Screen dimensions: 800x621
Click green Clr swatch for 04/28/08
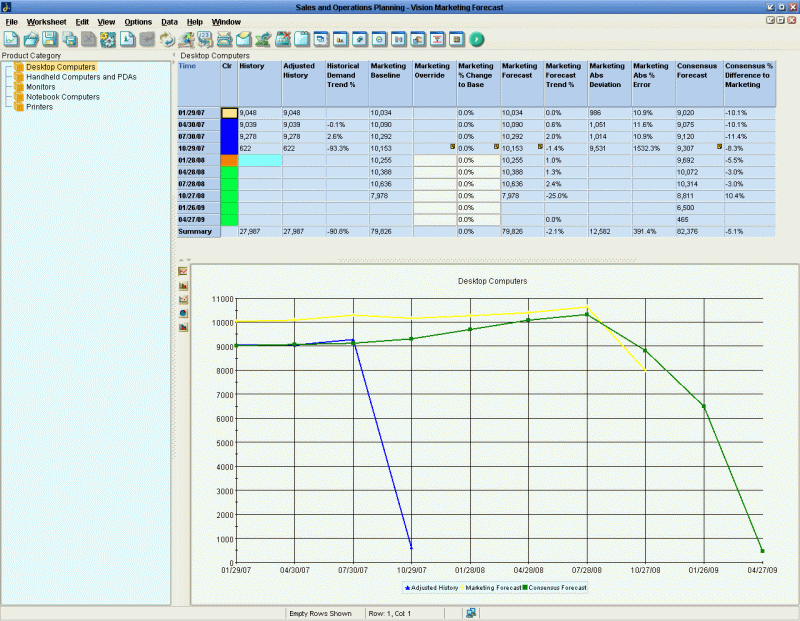(230, 172)
